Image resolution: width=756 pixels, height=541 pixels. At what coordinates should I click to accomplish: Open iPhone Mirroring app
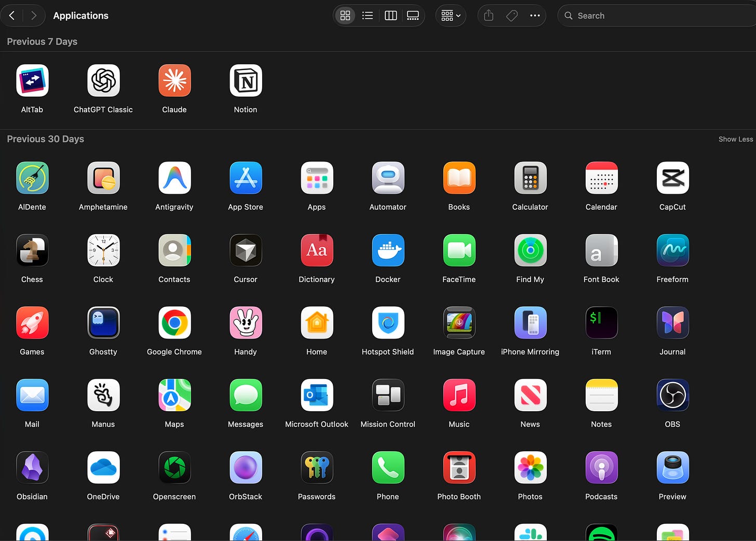pyautogui.click(x=530, y=322)
